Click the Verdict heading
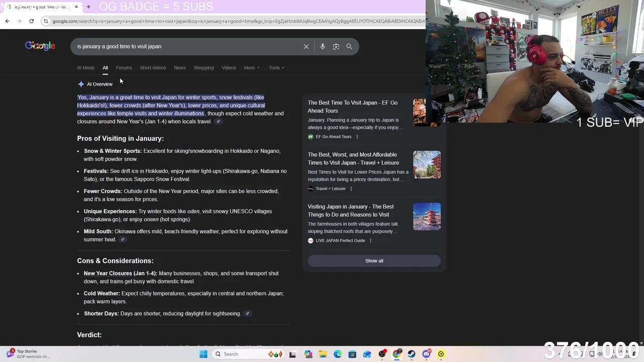The image size is (644, 362). click(90, 335)
